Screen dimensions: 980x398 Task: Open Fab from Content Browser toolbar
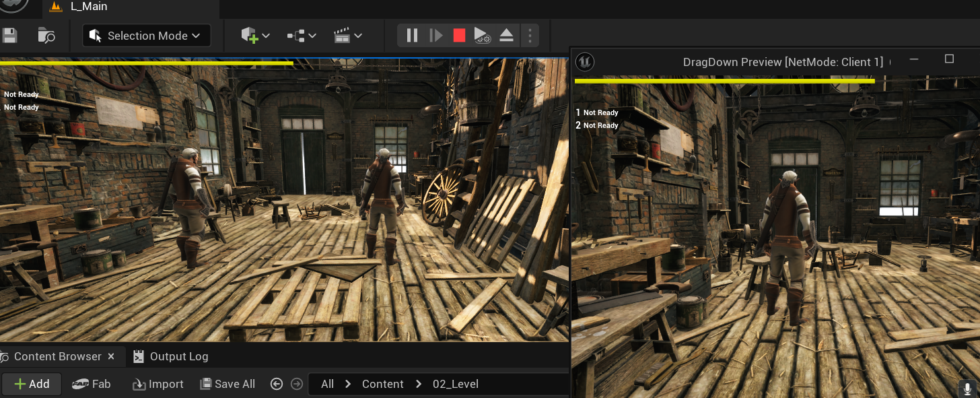click(92, 384)
